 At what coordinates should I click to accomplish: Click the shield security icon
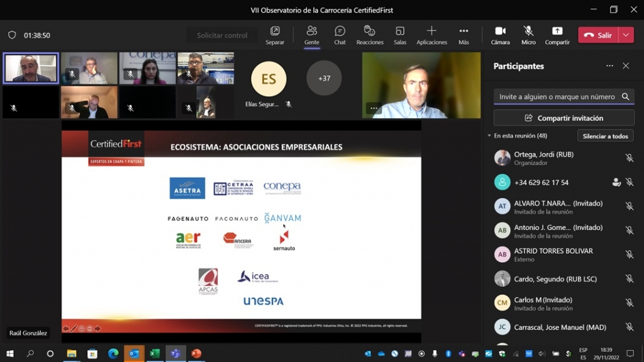tap(12, 35)
